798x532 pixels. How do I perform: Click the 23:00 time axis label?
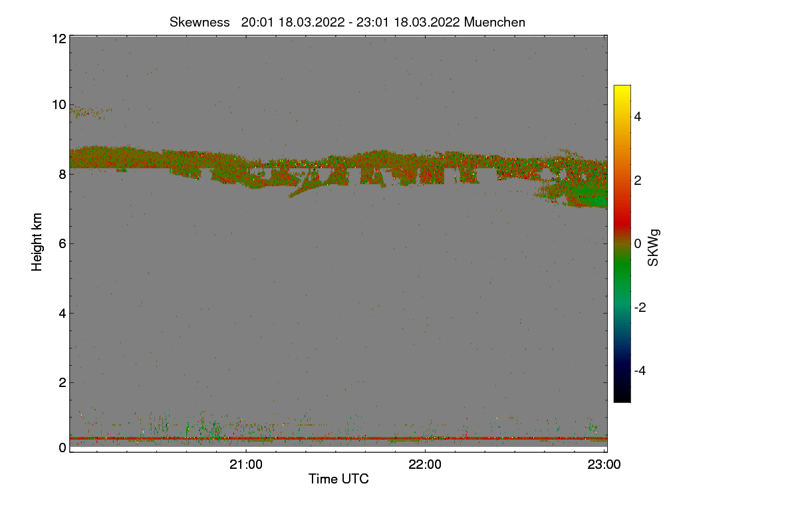(604, 465)
